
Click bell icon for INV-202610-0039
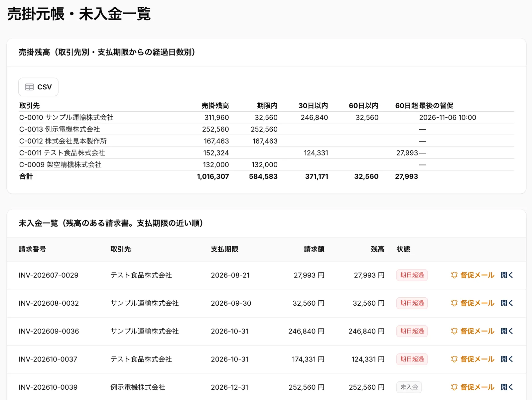coord(454,387)
